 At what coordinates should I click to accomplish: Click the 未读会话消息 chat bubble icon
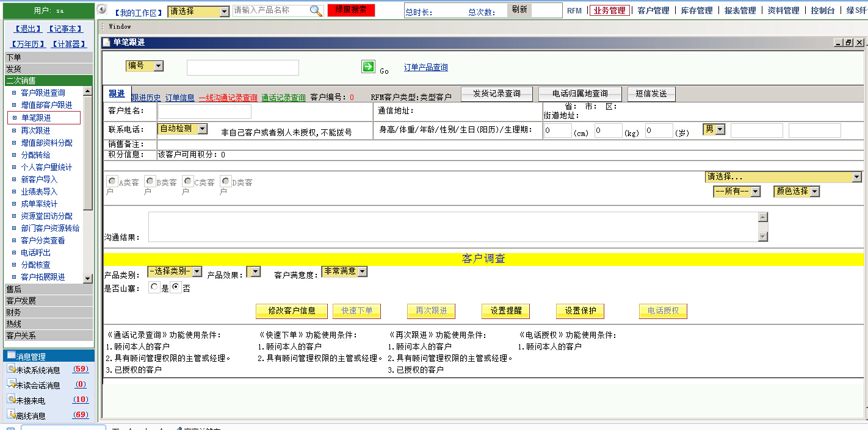[x=11, y=384]
